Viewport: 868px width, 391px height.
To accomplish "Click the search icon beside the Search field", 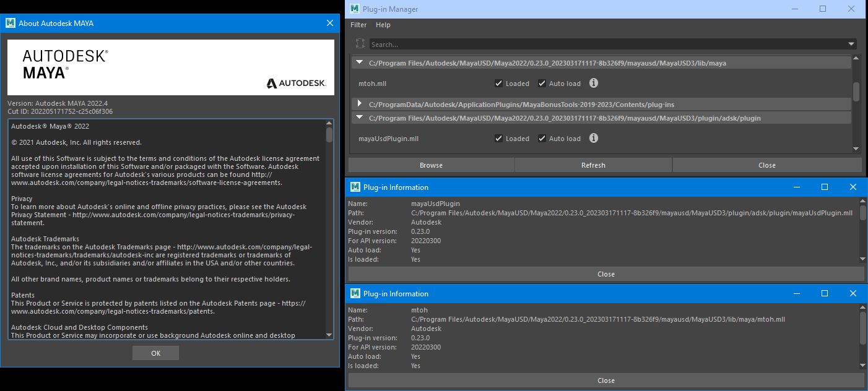I will pyautogui.click(x=360, y=44).
